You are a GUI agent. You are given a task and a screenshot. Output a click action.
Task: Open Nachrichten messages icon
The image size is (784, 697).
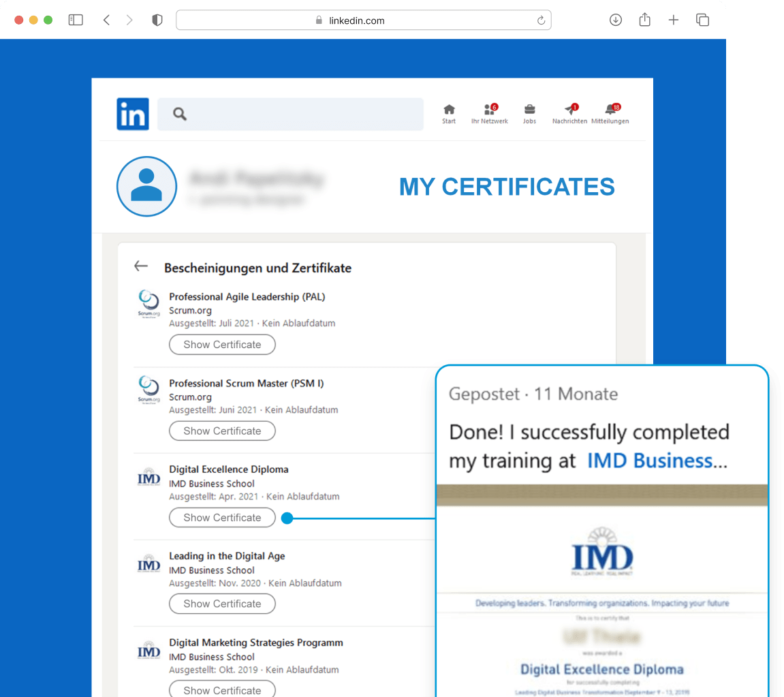570,110
